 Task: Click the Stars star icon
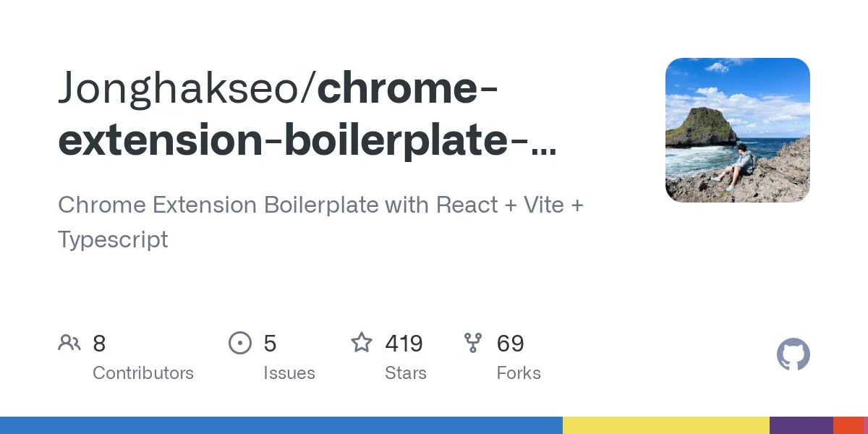coord(361,342)
